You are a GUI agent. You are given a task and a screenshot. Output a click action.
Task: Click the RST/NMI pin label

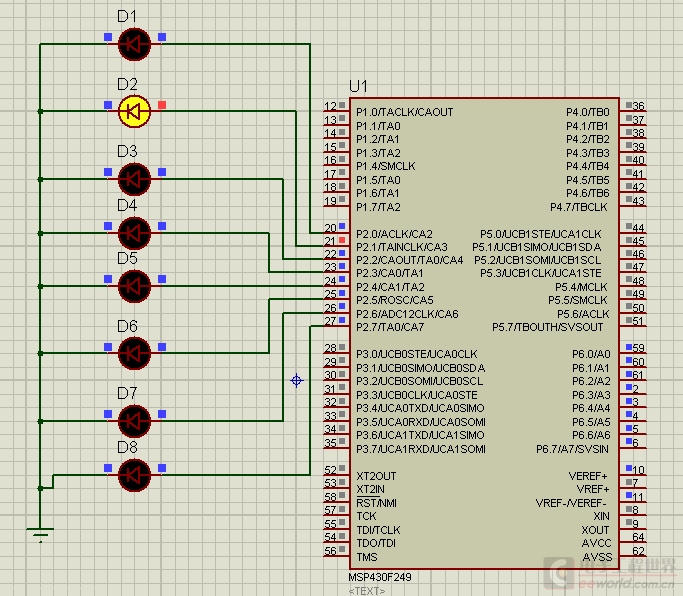pyautogui.click(x=376, y=503)
